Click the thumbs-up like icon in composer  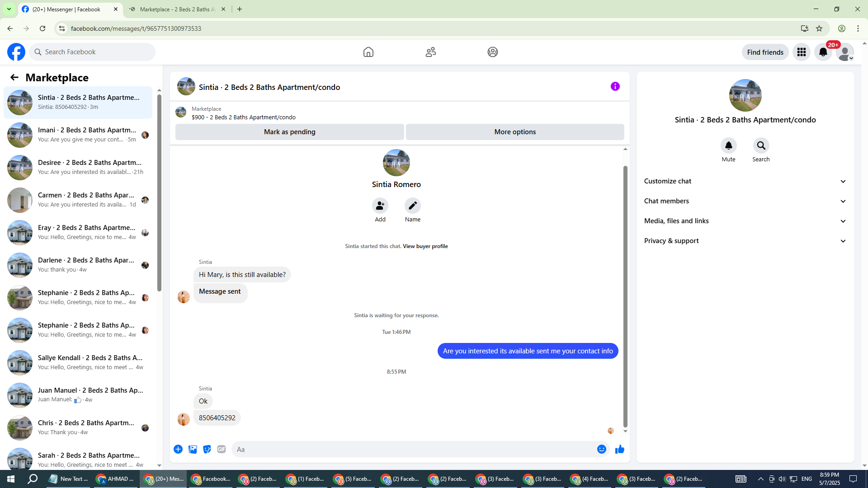(619, 449)
